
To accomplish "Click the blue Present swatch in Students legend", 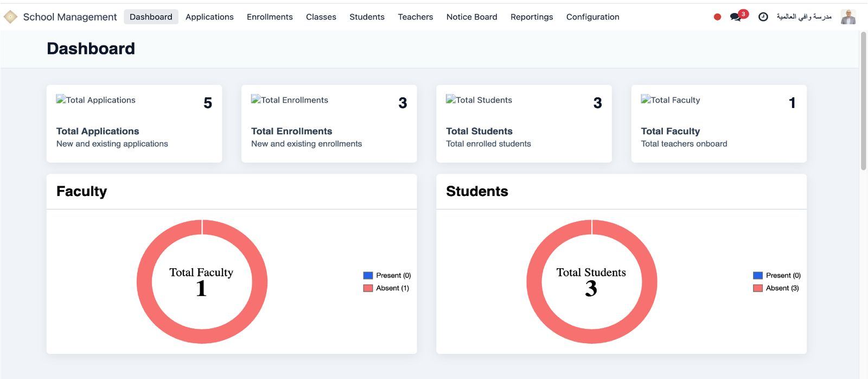I will (758, 275).
